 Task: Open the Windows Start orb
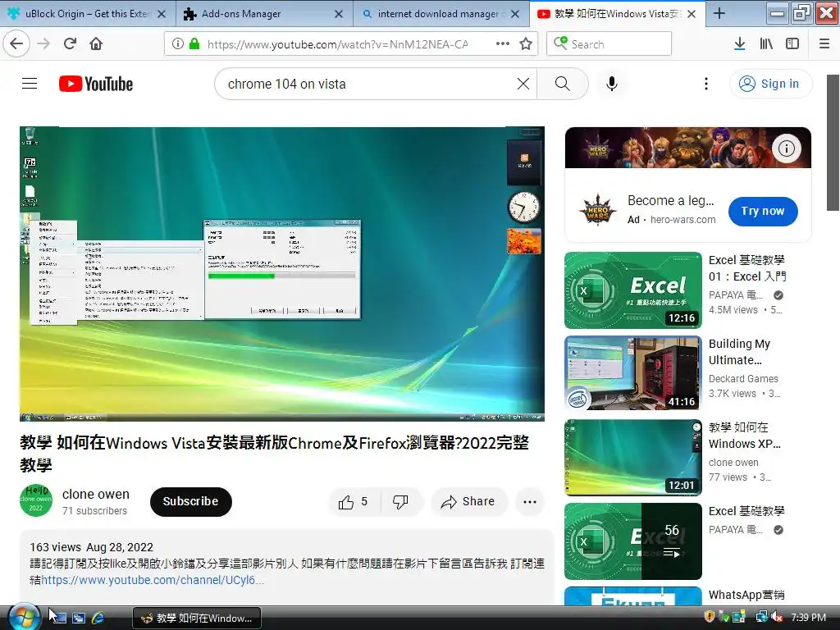24,617
